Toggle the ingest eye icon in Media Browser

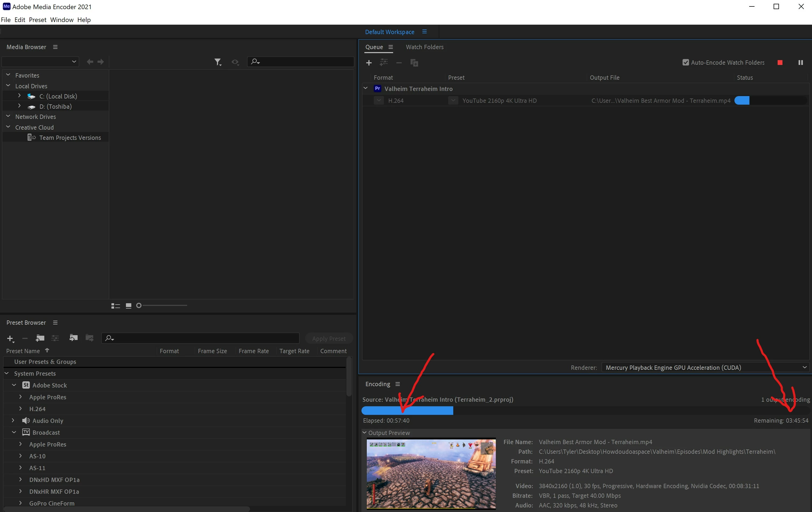tap(235, 62)
